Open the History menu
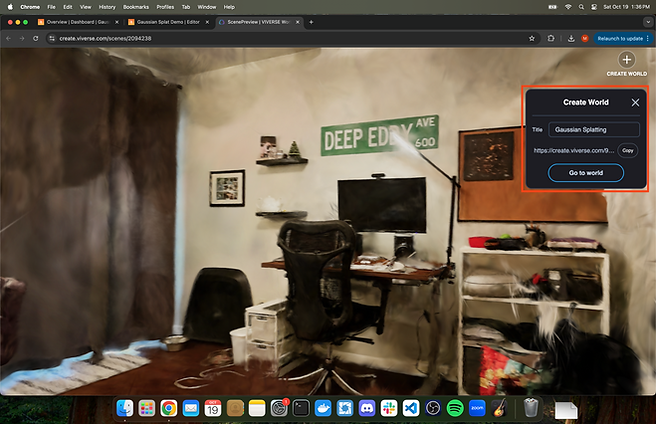 [x=107, y=6]
